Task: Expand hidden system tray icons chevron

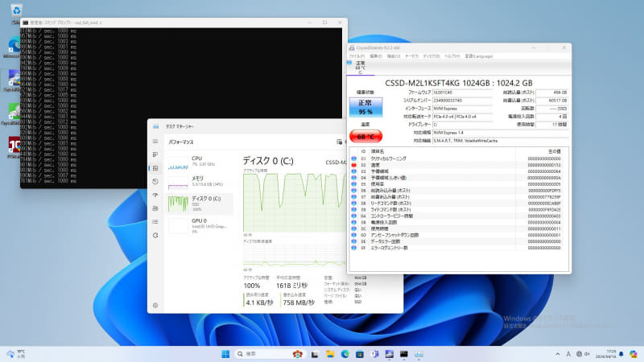Action: 557,354
